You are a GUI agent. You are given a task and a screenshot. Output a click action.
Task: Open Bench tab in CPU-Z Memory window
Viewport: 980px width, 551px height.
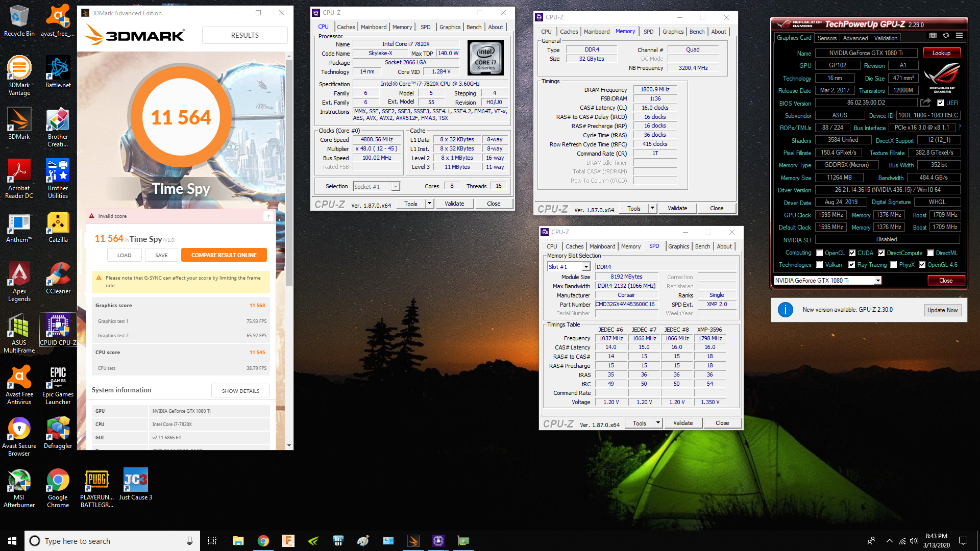697,32
